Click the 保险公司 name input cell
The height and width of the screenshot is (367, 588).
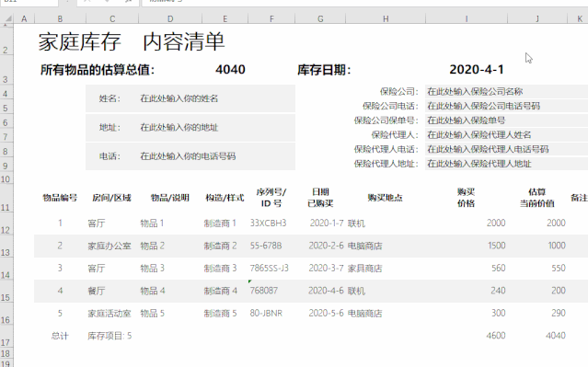[x=506, y=91]
